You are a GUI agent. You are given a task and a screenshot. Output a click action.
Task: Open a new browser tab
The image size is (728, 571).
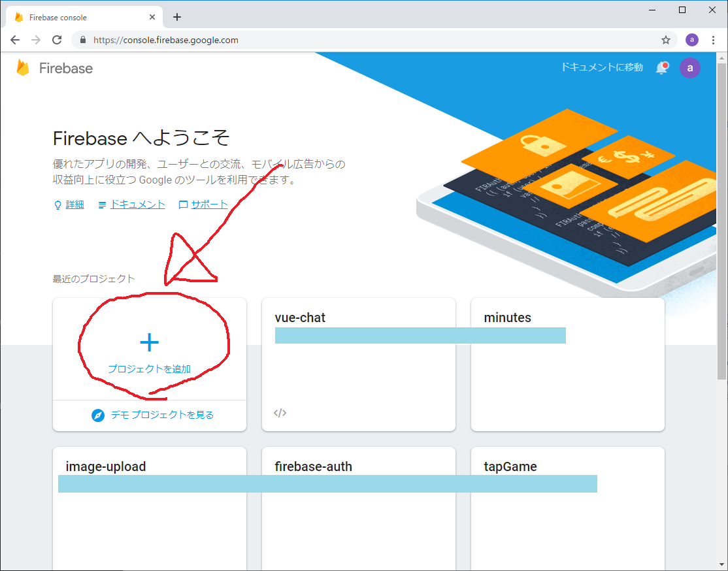pyautogui.click(x=177, y=17)
